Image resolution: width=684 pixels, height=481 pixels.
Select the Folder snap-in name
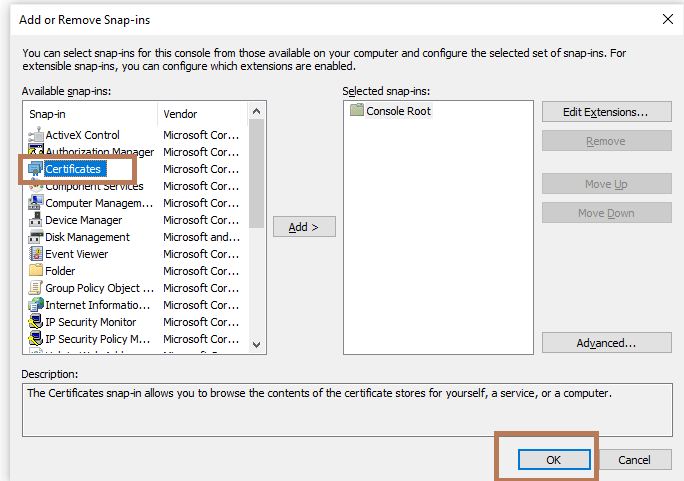pyautogui.click(x=60, y=271)
